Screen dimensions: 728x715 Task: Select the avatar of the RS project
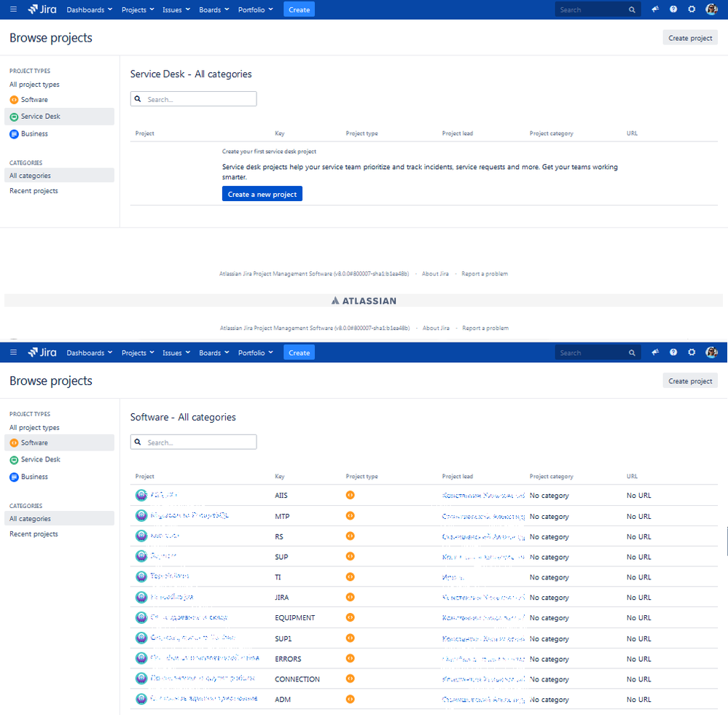(141, 536)
